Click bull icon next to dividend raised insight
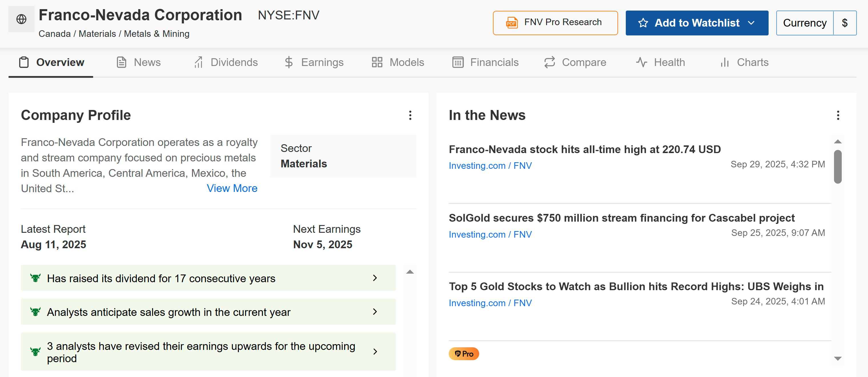 pos(35,278)
